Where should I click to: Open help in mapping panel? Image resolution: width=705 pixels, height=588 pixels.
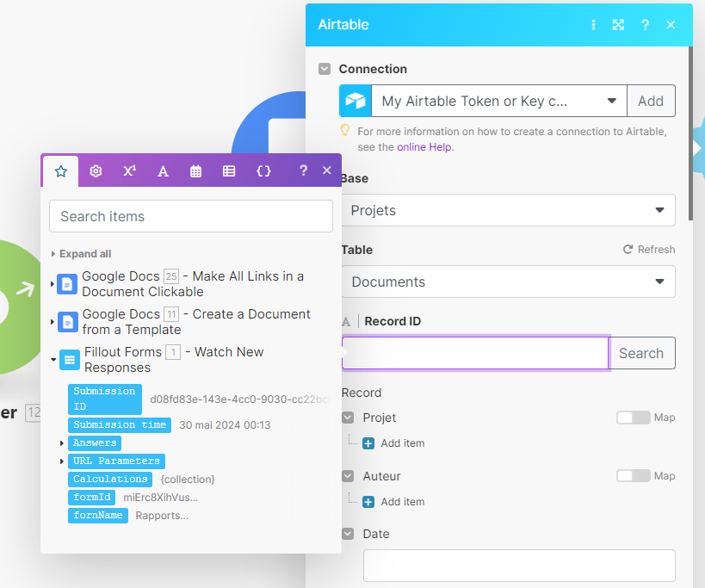303,170
